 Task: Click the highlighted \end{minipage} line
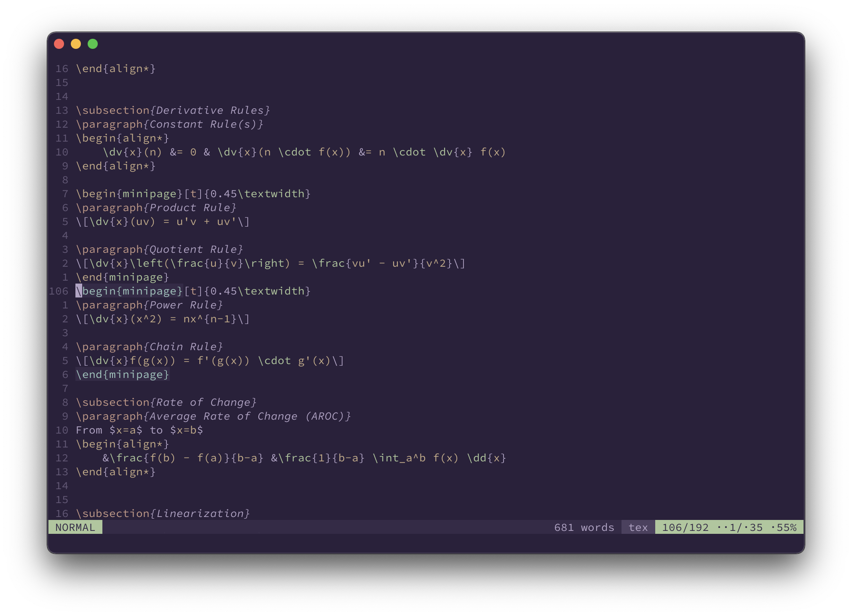122,375
